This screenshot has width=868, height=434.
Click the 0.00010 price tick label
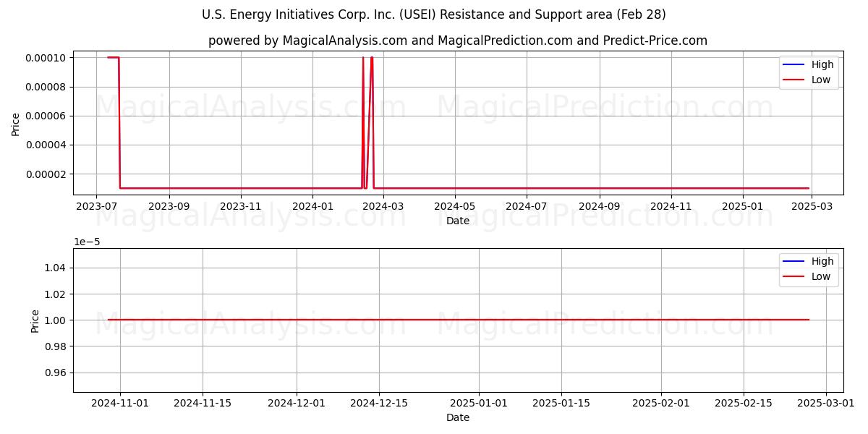point(46,58)
